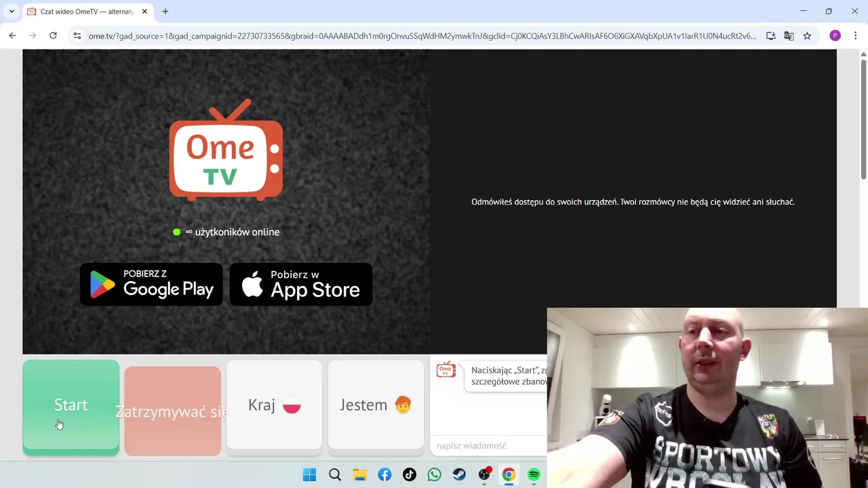Open a new browser tab
The width and height of the screenshot is (868, 488).
tap(165, 12)
